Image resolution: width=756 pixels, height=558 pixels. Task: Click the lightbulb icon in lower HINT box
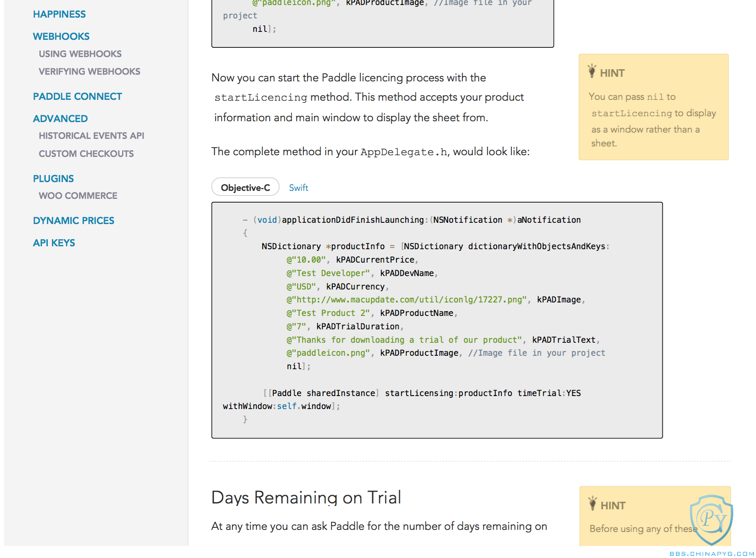click(593, 503)
